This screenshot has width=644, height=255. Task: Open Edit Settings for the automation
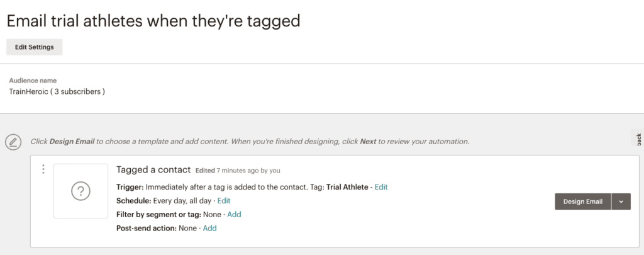35,47
